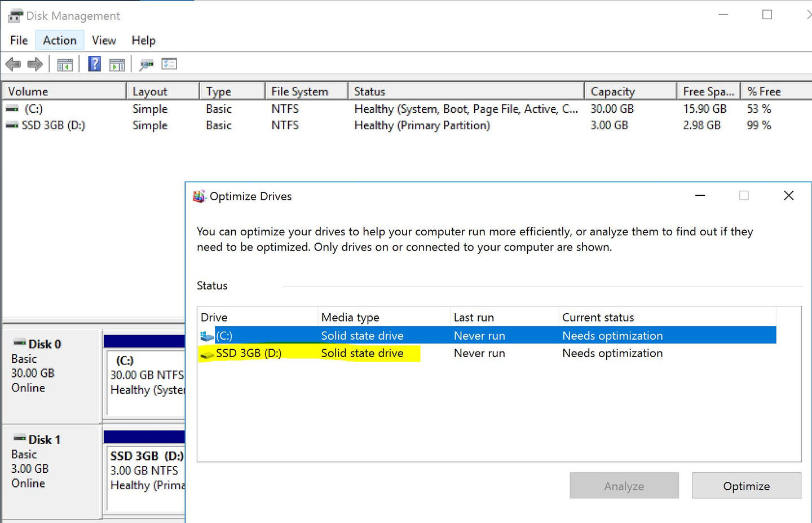Click 'Solid state drive' media type for SSD 3GB (D:)

[363, 354]
